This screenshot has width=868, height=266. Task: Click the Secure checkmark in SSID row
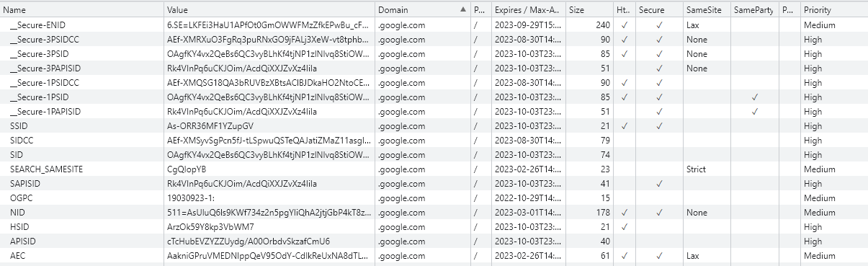coord(659,125)
